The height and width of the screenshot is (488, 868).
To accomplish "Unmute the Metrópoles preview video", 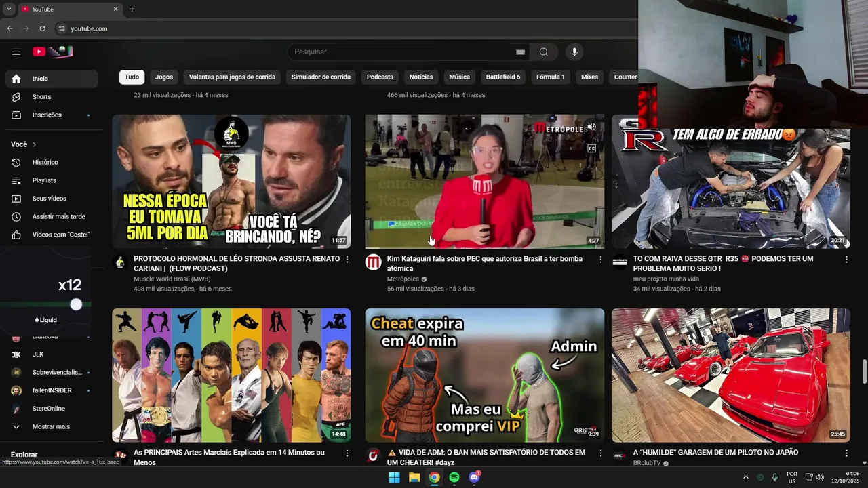I will [591, 127].
